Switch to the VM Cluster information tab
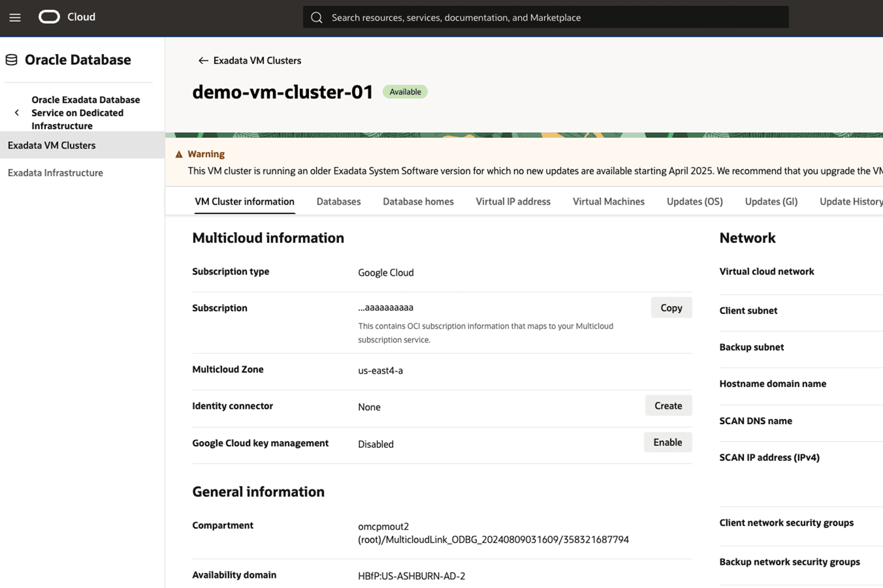The width and height of the screenshot is (883, 588). click(x=244, y=201)
